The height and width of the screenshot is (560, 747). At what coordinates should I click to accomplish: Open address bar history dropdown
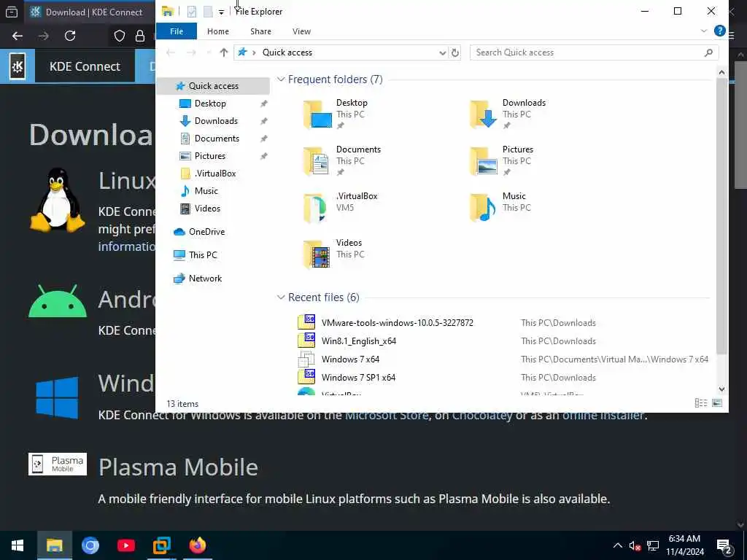click(443, 52)
